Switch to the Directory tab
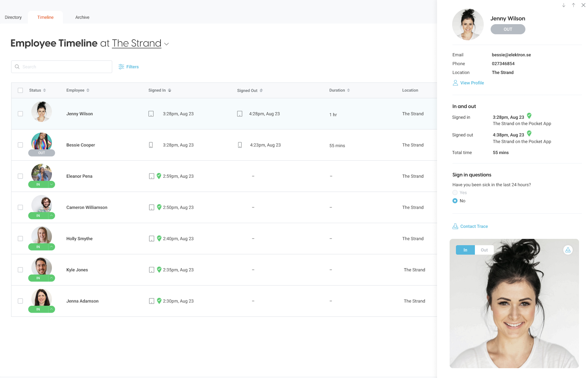The height and width of the screenshot is (378, 588). click(x=13, y=17)
